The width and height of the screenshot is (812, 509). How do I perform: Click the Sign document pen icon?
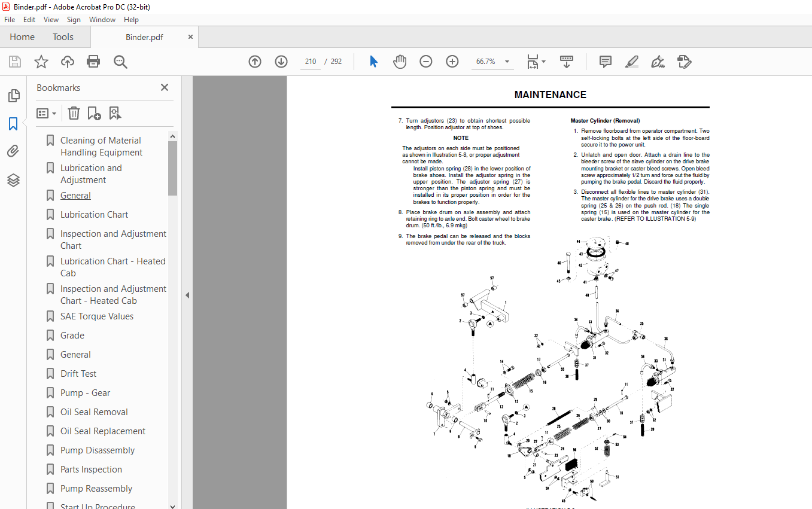click(x=658, y=62)
